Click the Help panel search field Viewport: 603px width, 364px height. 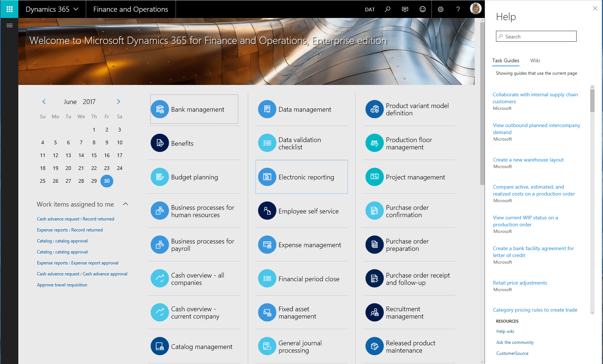(x=536, y=36)
